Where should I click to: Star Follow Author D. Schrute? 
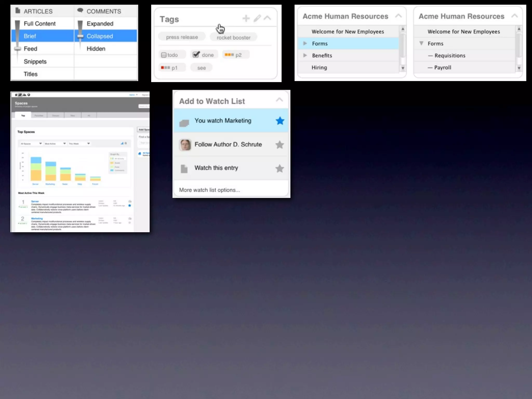pyautogui.click(x=280, y=145)
